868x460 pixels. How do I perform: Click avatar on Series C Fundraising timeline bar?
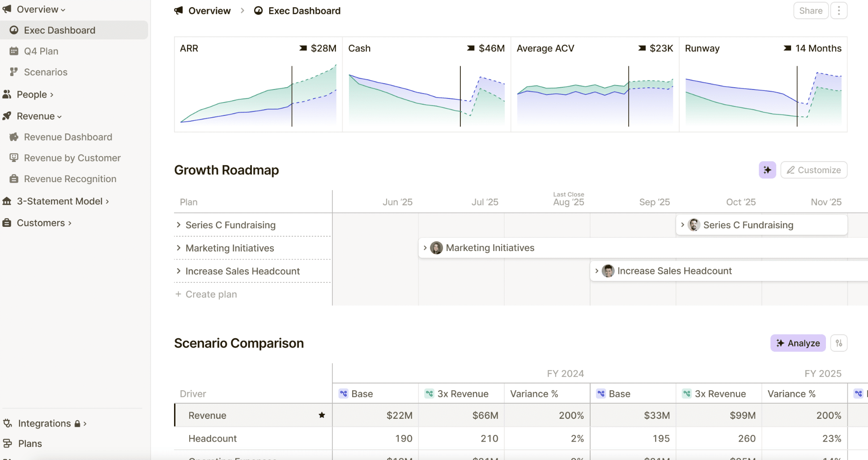(x=694, y=225)
